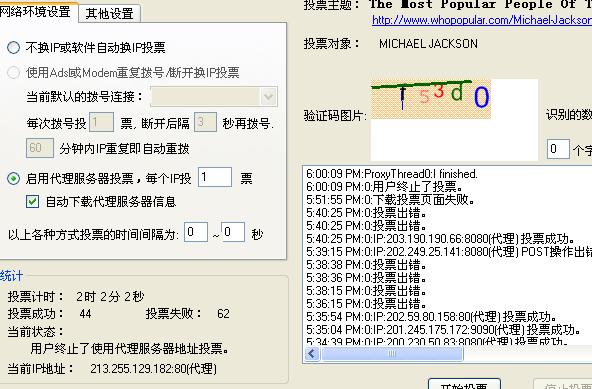Image resolution: width=592 pixels, height=389 pixels.
Task: Open the whopopular.com Michael Jackson link
Action: 482,20
